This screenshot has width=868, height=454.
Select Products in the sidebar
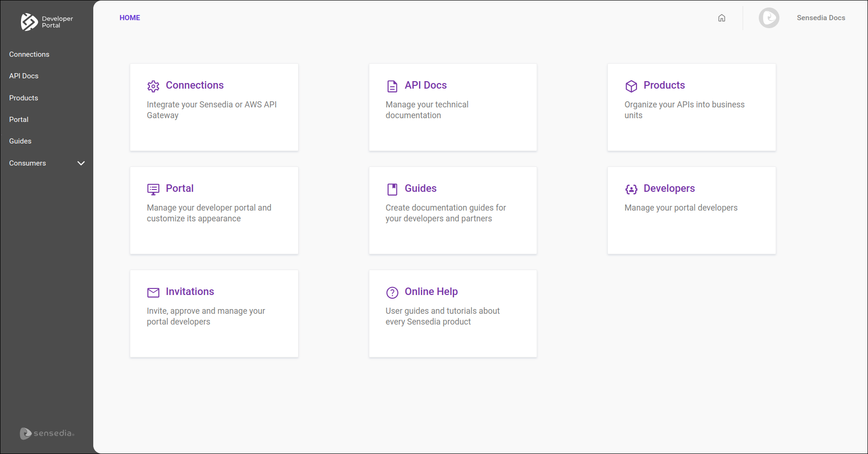tap(23, 98)
